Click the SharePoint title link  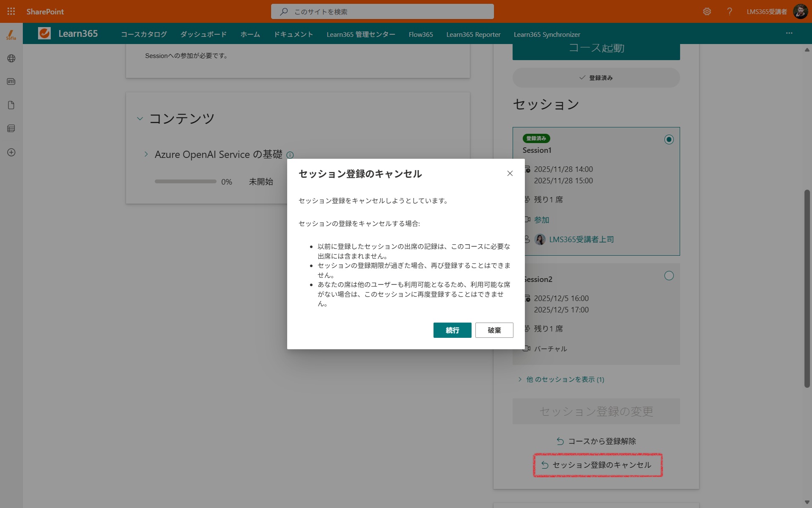coord(45,11)
